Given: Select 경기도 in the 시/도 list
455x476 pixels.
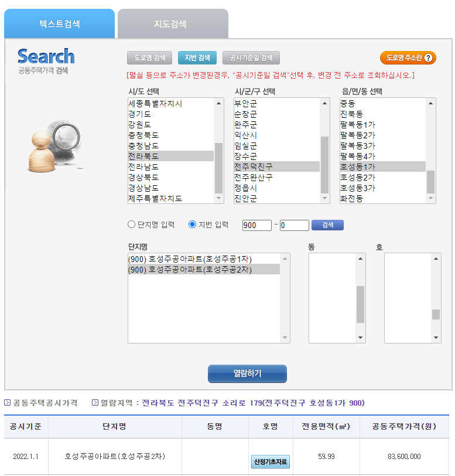Looking at the screenshot, I should 171,114.
